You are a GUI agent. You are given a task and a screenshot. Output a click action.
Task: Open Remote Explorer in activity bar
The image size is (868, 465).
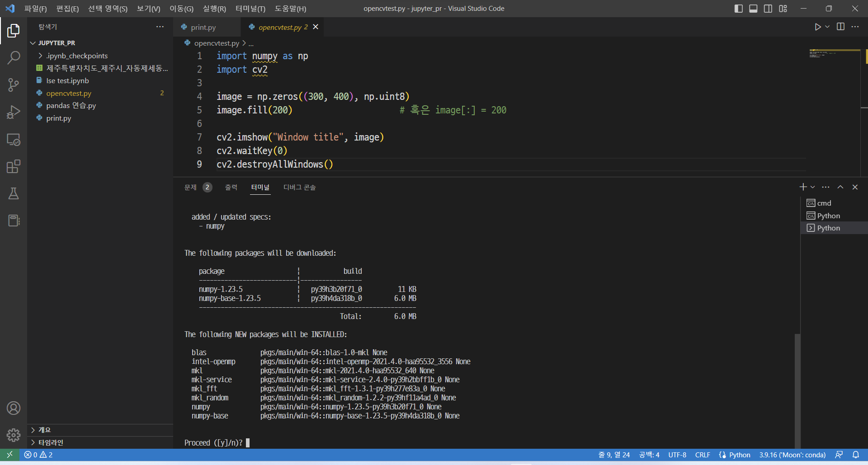point(14,140)
